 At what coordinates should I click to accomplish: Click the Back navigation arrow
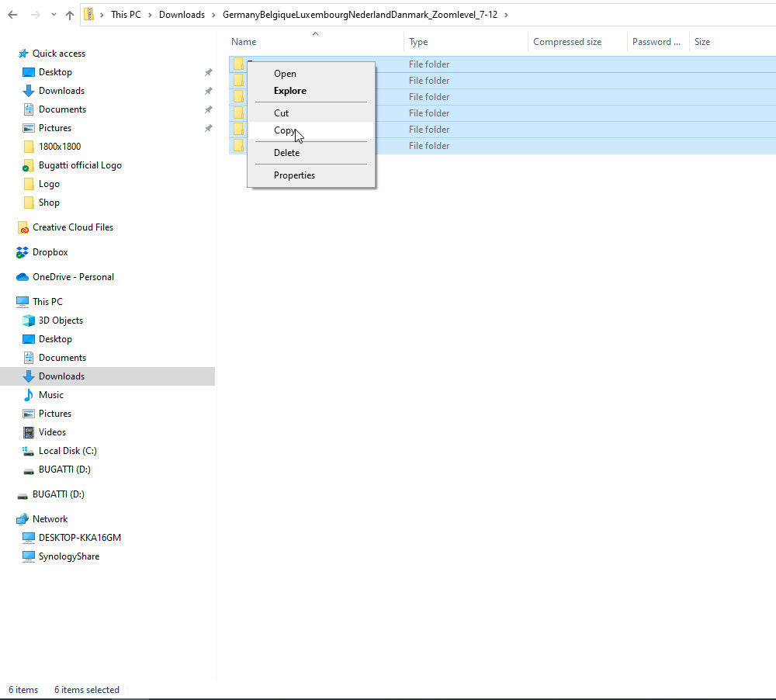(x=12, y=15)
